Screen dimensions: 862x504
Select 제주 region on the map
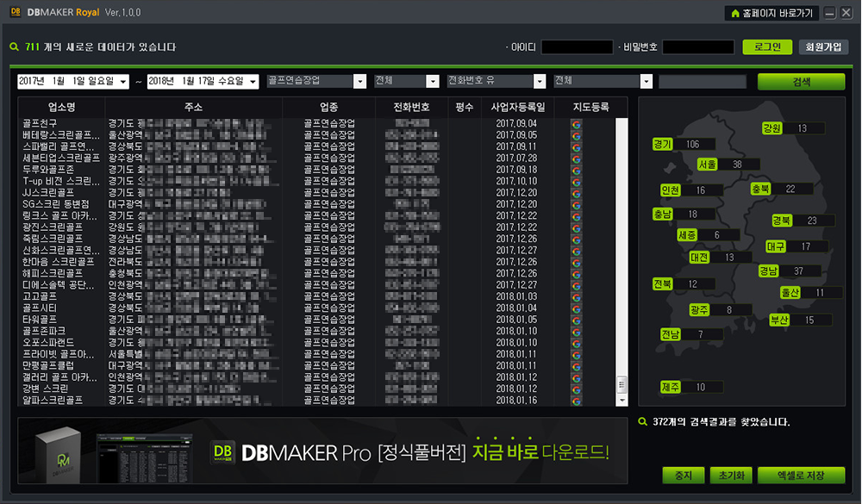pyautogui.click(x=670, y=387)
